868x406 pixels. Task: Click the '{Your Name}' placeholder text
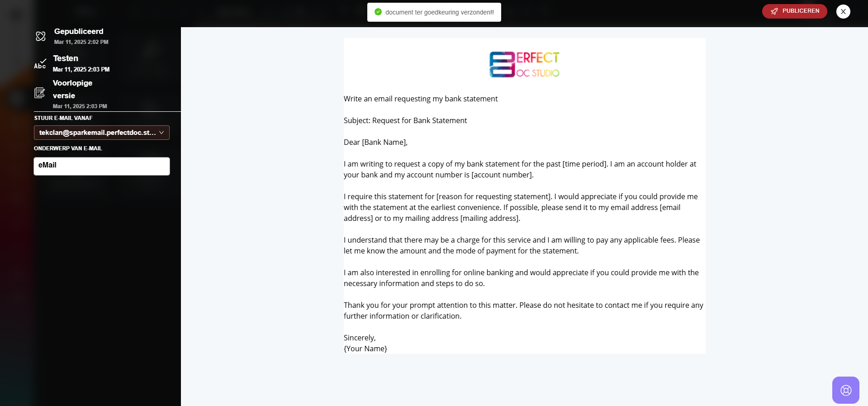(365, 349)
